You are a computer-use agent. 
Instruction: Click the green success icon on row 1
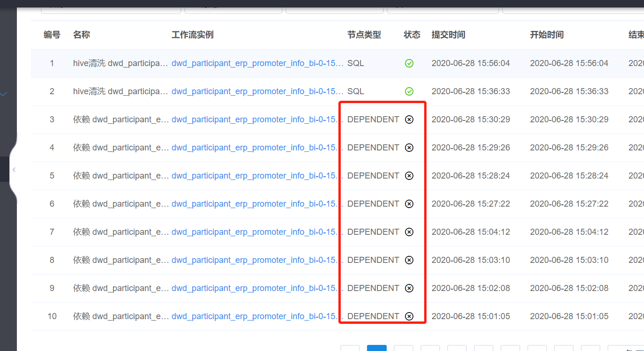pos(409,63)
